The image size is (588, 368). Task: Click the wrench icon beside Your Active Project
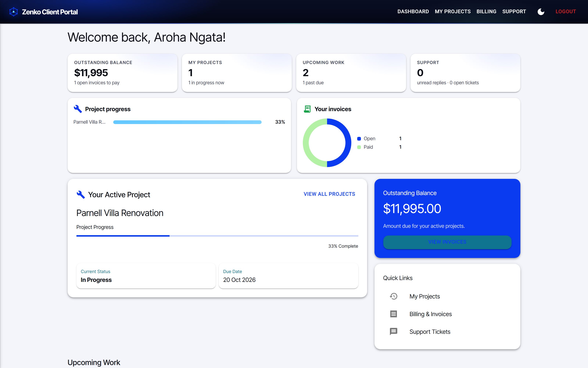click(x=81, y=194)
